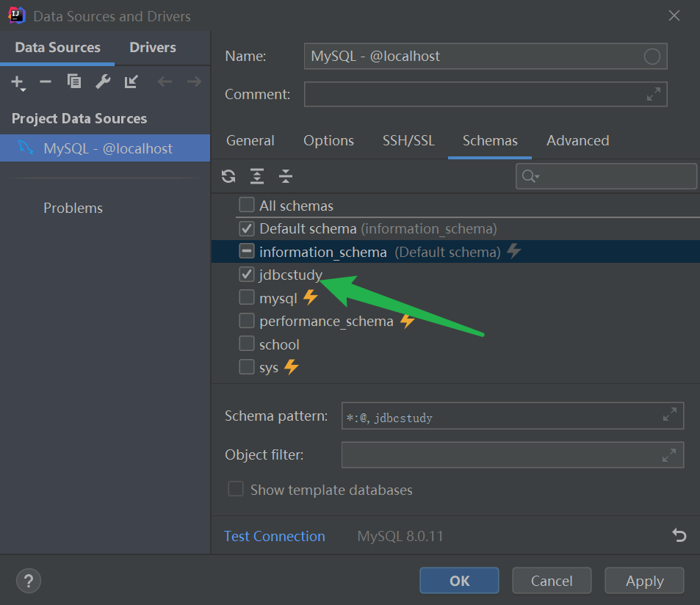Enable the mysql schema checkbox
The height and width of the screenshot is (605, 700).
[246, 297]
